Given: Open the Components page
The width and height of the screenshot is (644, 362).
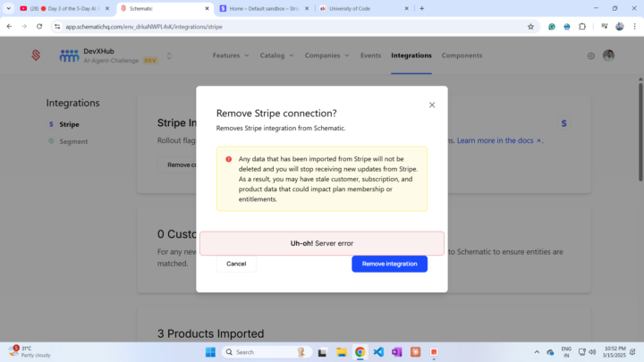Looking at the screenshot, I should [x=462, y=55].
